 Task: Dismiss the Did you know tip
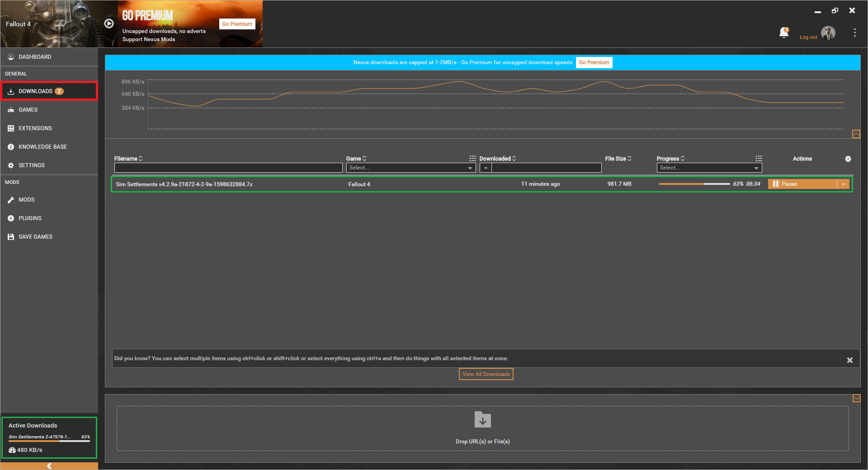click(850, 360)
